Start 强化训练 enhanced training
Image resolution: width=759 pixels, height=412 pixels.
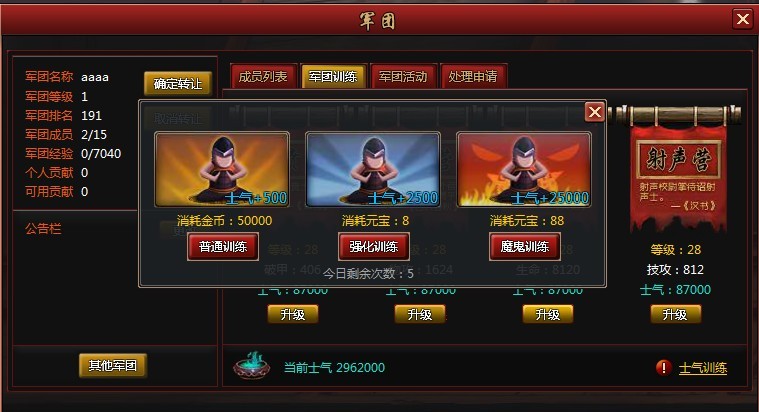(x=374, y=246)
